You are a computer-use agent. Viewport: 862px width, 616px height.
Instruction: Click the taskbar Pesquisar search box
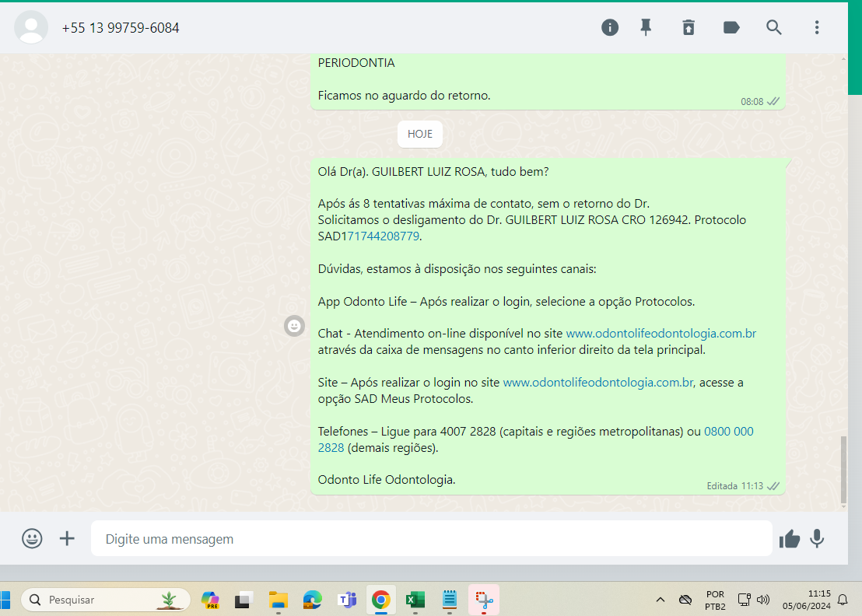[x=106, y=600]
